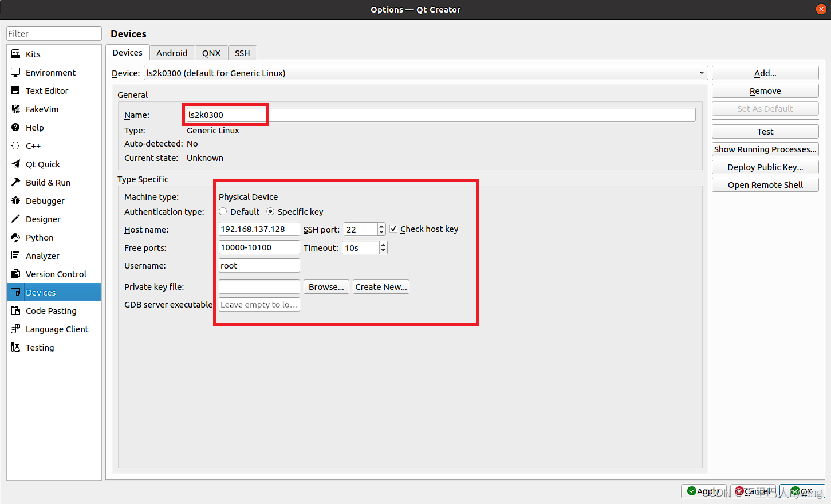Select the Analyzer icon

coord(15,255)
